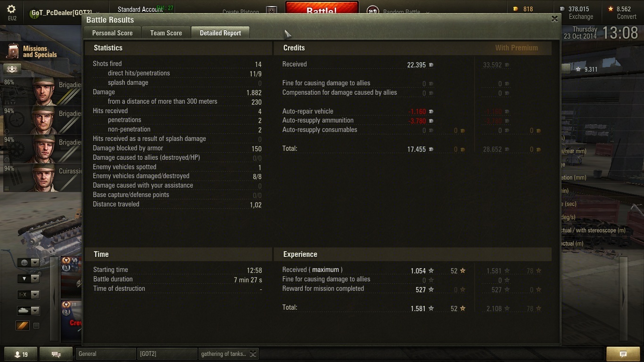The height and width of the screenshot is (362, 644).
Task: Start a match with Battle! button
Action: (x=322, y=9)
